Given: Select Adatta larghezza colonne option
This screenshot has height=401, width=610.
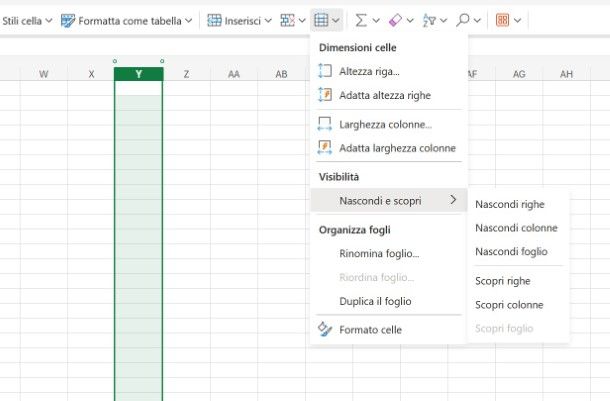Looking at the screenshot, I should click(x=396, y=148).
